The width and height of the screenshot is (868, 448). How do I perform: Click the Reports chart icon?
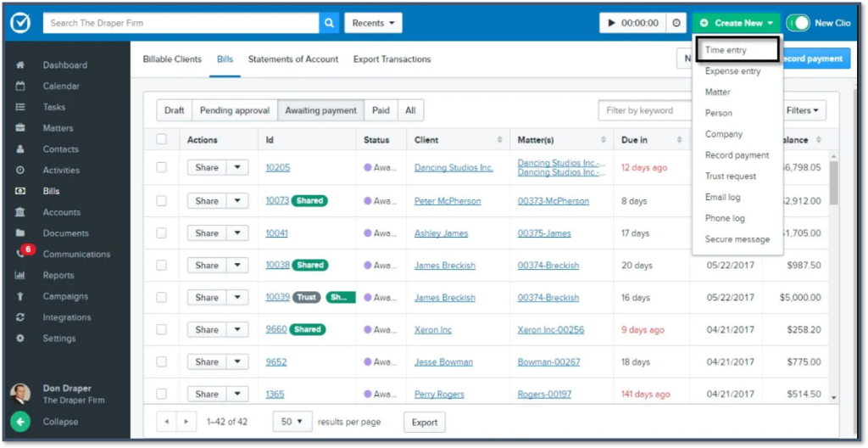point(20,276)
